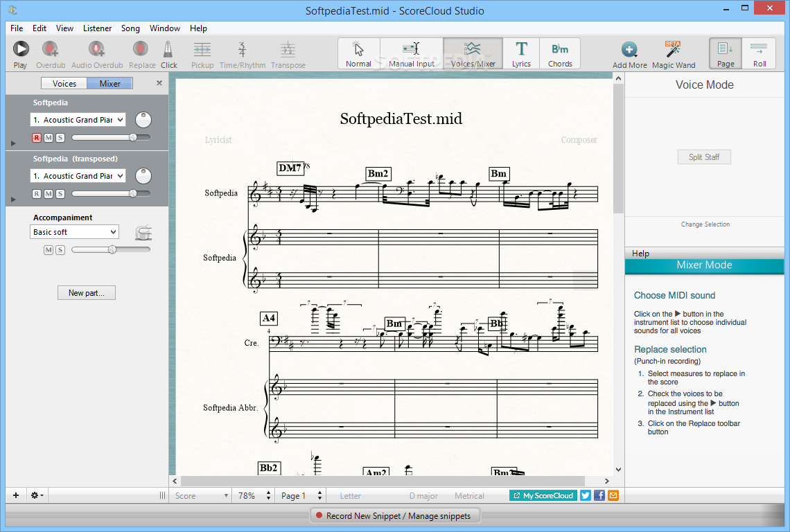Open Softpedia voice instrument dropdown
The height and width of the screenshot is (532, 790).
78,120
